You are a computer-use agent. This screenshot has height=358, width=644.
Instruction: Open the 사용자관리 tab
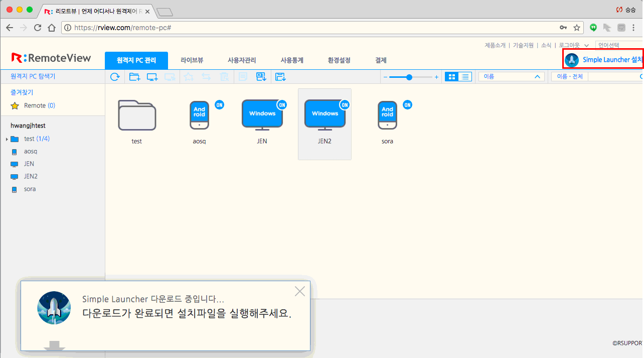click(242, 60)
